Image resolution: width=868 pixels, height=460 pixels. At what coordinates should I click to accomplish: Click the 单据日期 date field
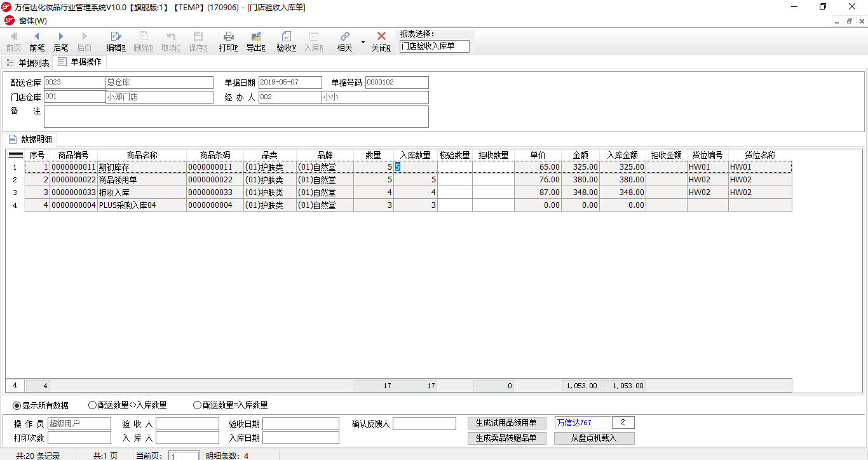[290, 83]
